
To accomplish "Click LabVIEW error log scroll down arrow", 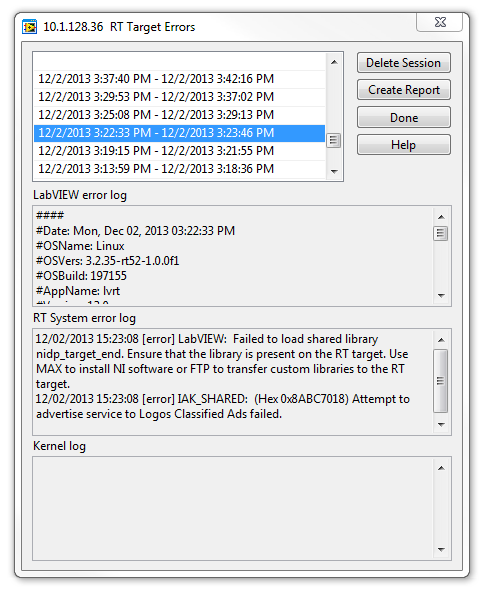I will click(441, 295).
